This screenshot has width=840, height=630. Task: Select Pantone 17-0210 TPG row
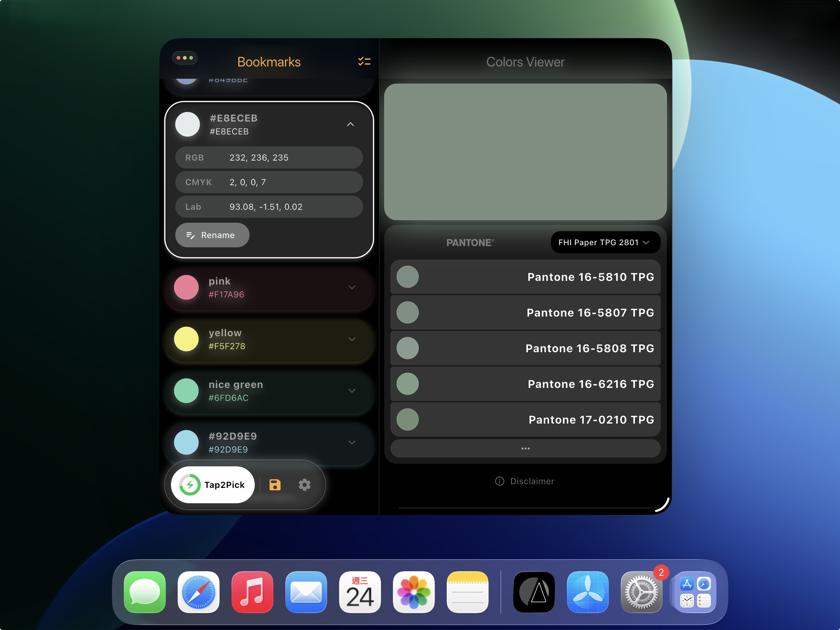coord(525,420)
